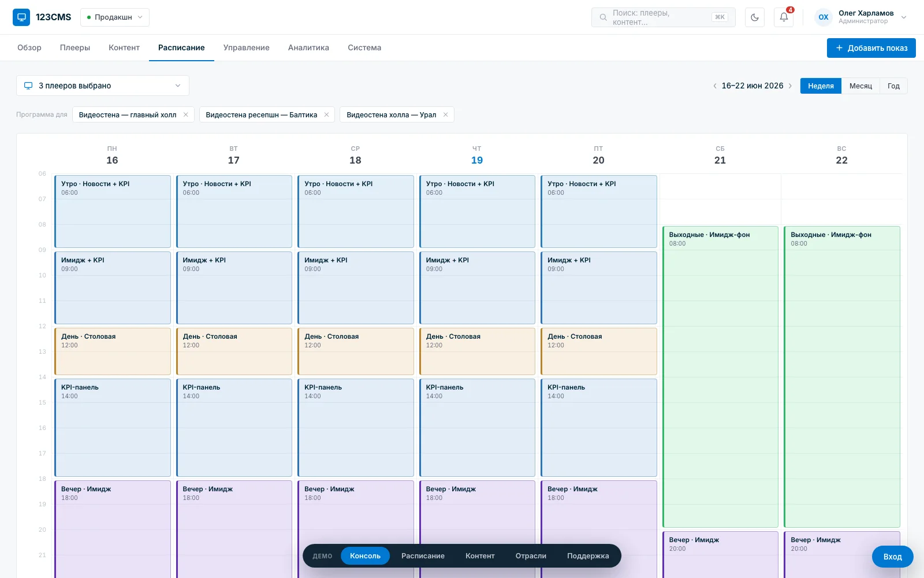Click the Программа для label

42,114
